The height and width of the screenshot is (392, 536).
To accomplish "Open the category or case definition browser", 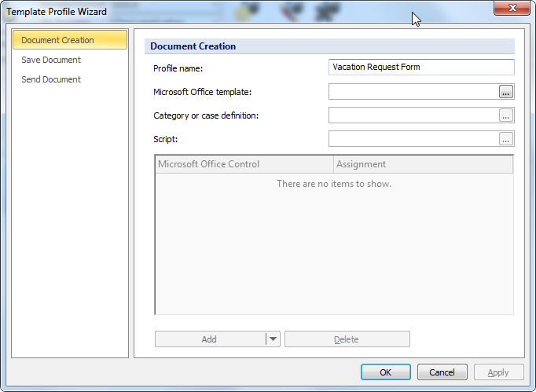I will pyautogui.click(x=505, y=115).
